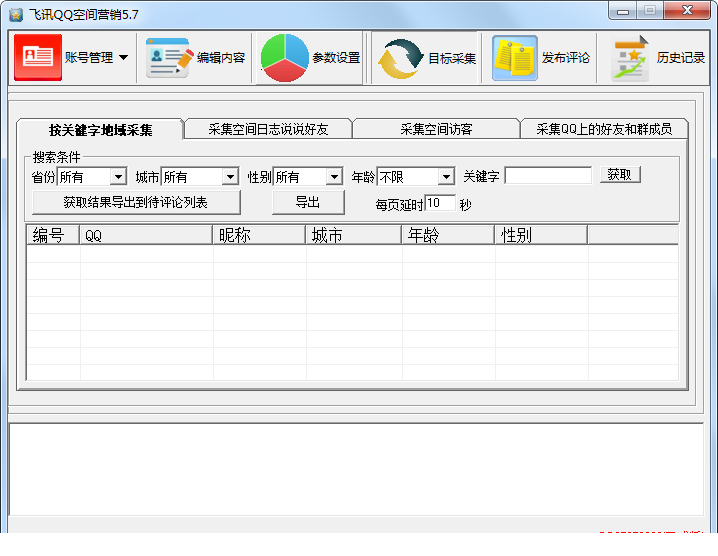Expand the 性别 gender dropdown
Image resolution: width=718 pixels, height=556 pixels.
pos(334,177)
